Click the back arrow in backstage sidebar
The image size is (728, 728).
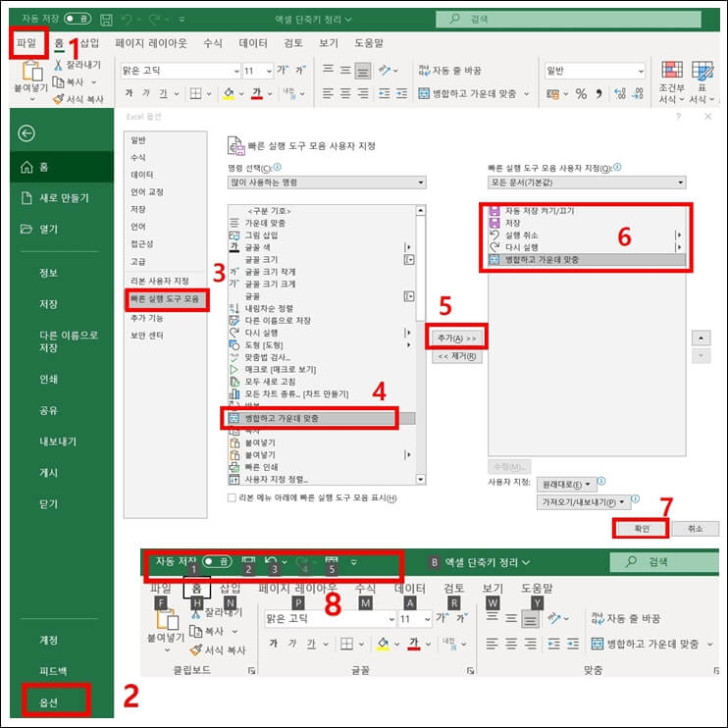[x=26, y=133]
